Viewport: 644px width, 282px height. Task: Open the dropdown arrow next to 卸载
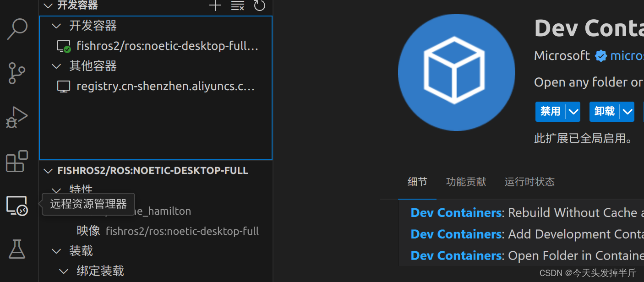[627, 111]
